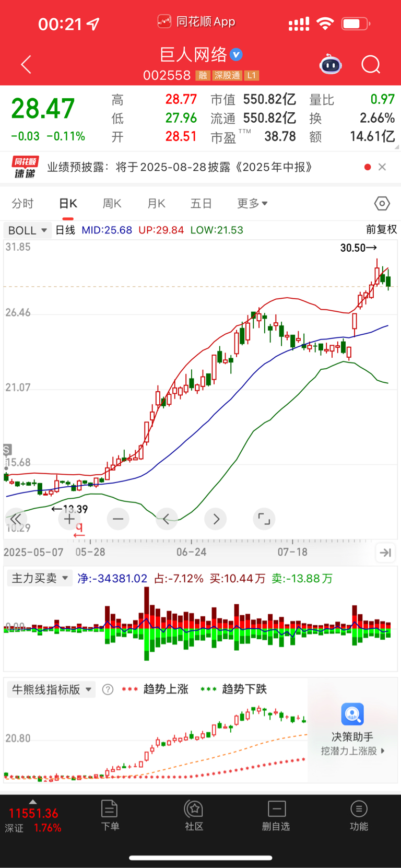Viewport: 401px width, 868px height.
Task: Tap the 卖:-13.88万 sell volume value
Action: click(x=302, y=579)
